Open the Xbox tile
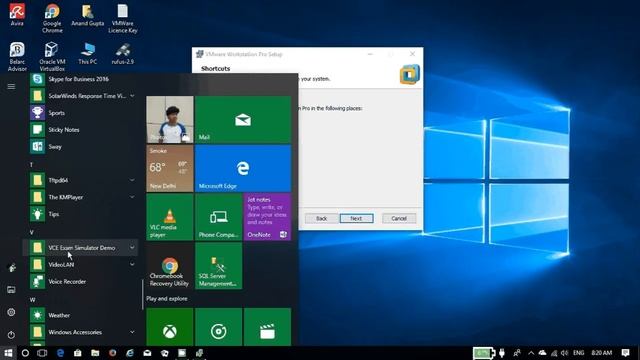The image size is (640, 360). pyautogui.click(x=170, y=327)
